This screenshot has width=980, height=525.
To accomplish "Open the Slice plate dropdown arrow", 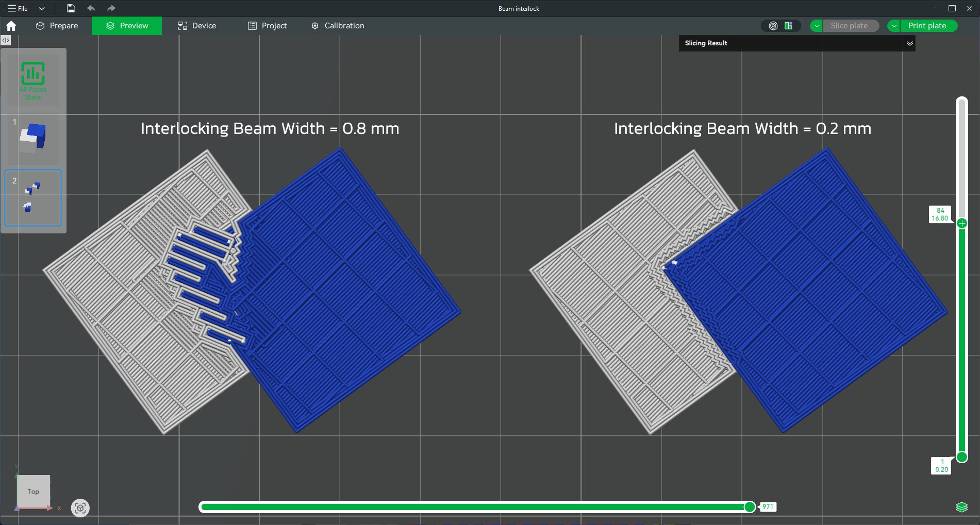I will (x=817, y=26).
